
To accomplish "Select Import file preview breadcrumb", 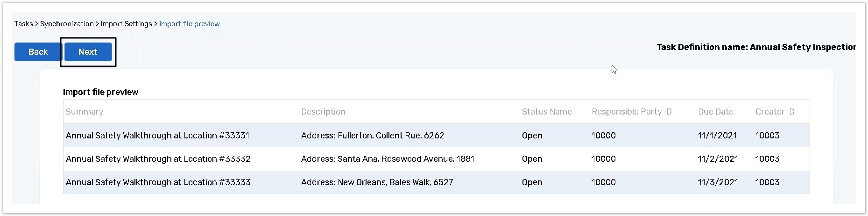I will tap(189, 24).
